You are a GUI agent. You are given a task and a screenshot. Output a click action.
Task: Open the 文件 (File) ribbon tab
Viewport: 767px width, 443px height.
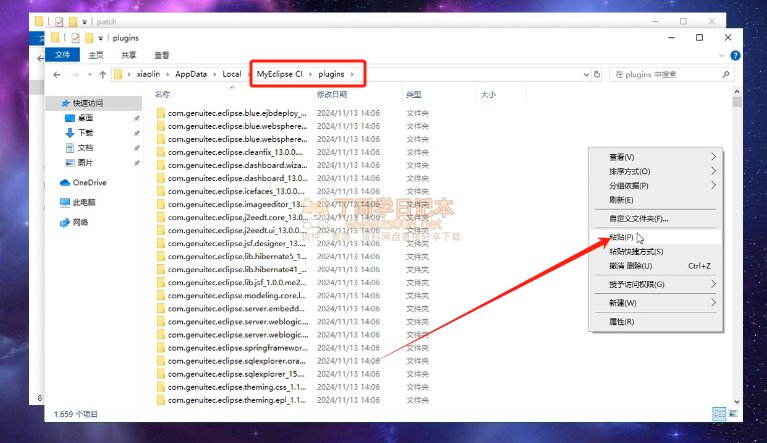62,55
